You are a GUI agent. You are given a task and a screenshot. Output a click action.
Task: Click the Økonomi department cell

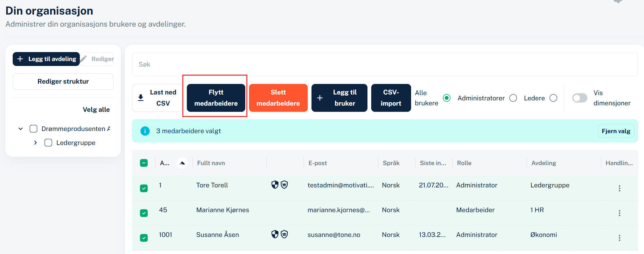point(544,235)
